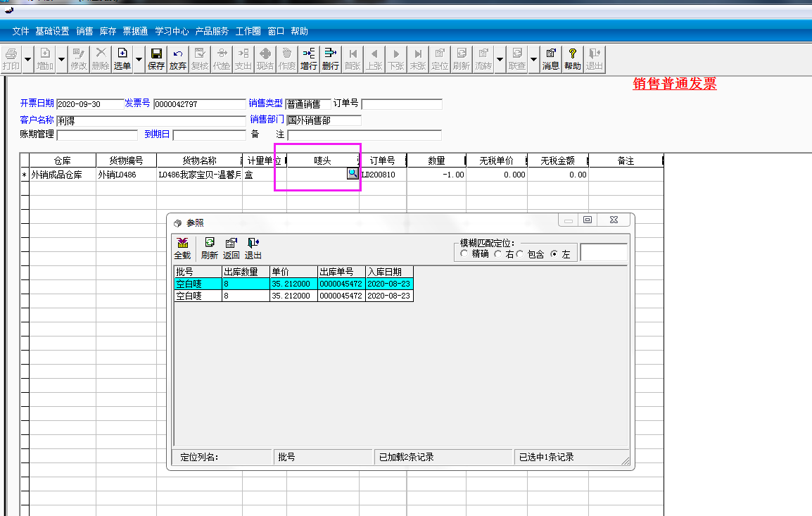Open the 产品服务 menu
The width and height of the screenshot is (812, 516).
(212, 31)
